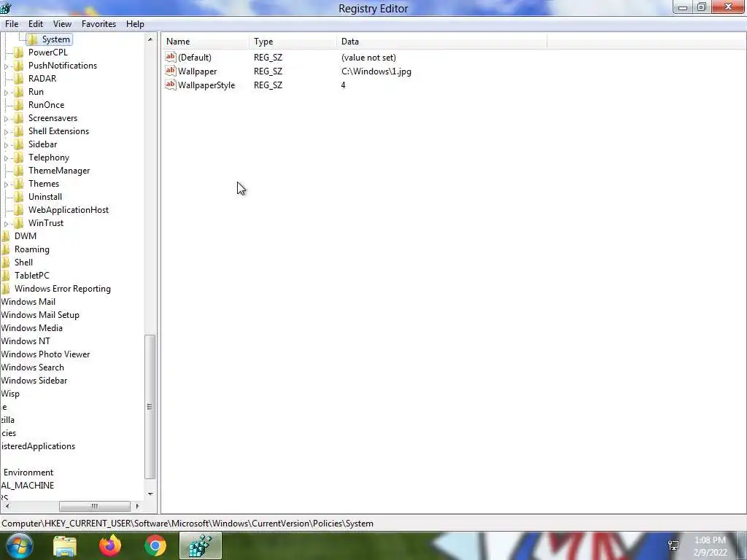The width and height of the screenshot is (747, 560).
Task: Expand the Run key
Action: tap(6, 93)
